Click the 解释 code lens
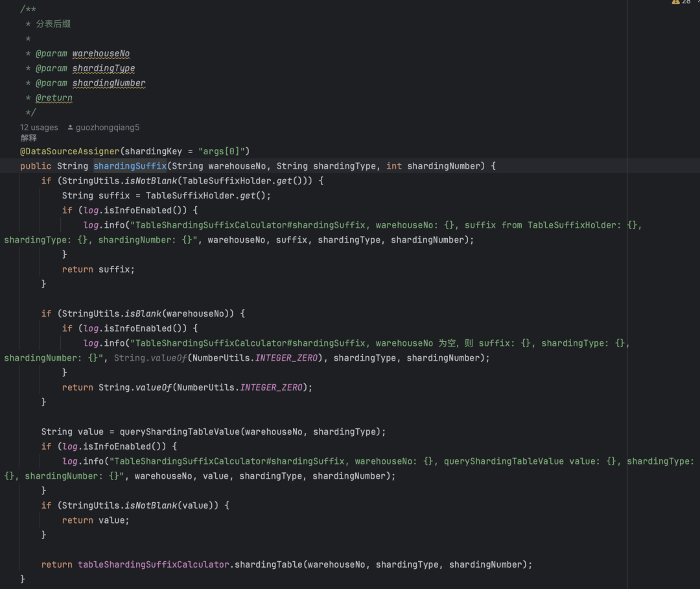 tap(29, 138)
